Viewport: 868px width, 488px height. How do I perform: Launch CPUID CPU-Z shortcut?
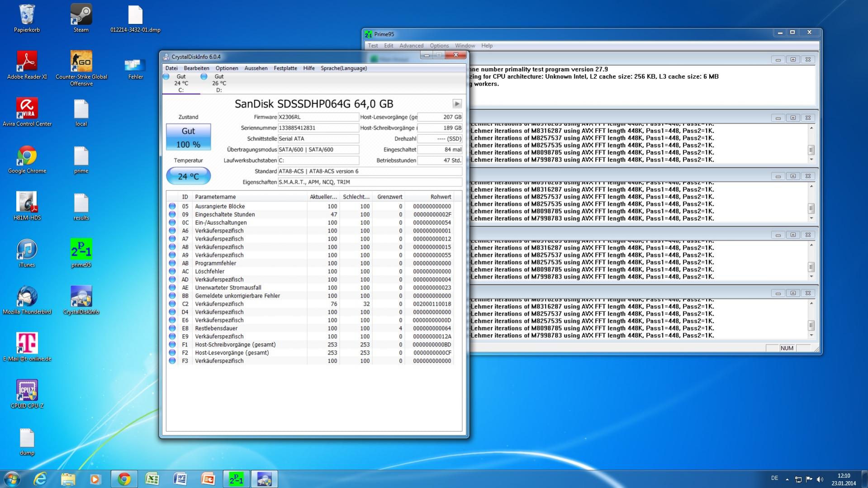27,394
